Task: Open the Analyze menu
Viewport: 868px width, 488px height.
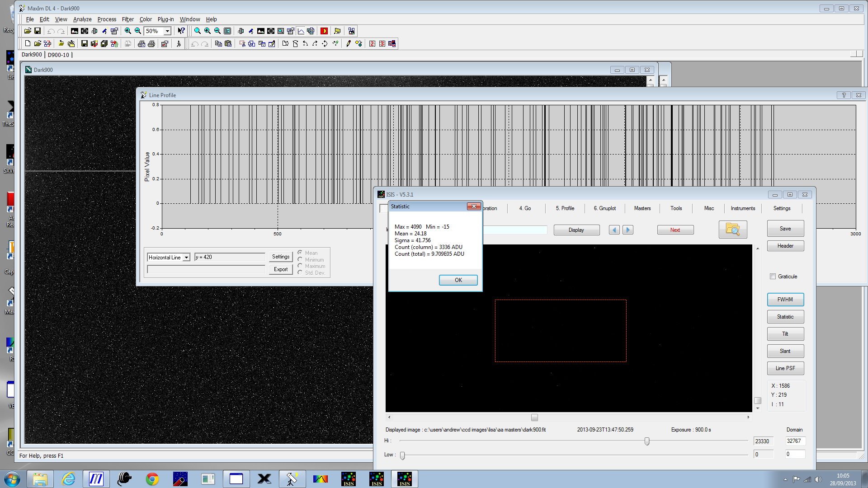Action: pos(82,19)
